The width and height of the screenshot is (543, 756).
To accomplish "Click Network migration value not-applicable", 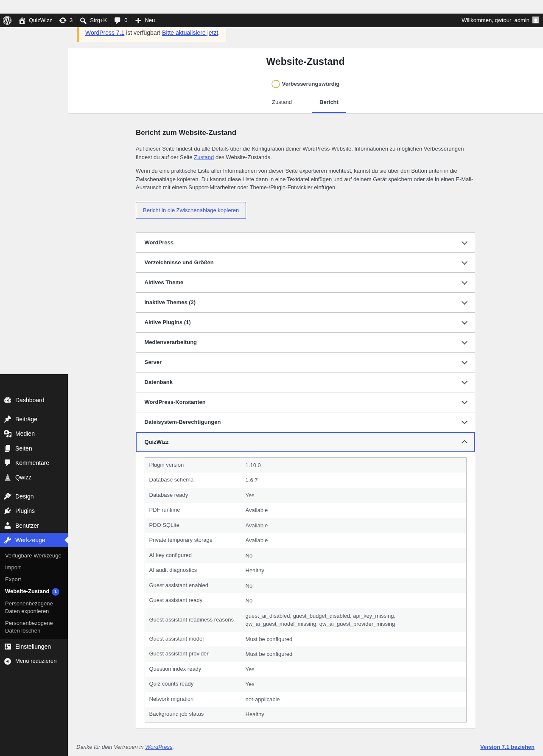I will pyautogui.click(x=263, y=700).
